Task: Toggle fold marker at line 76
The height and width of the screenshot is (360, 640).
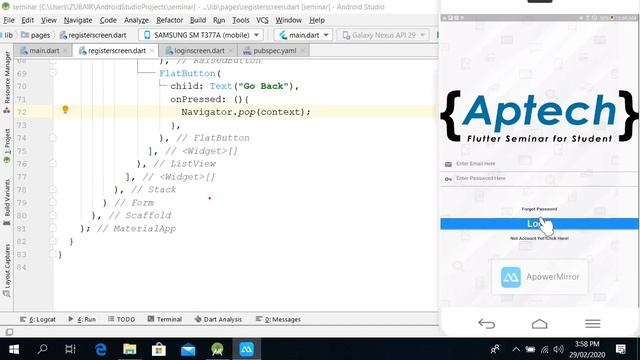Action: pos(53,164)
